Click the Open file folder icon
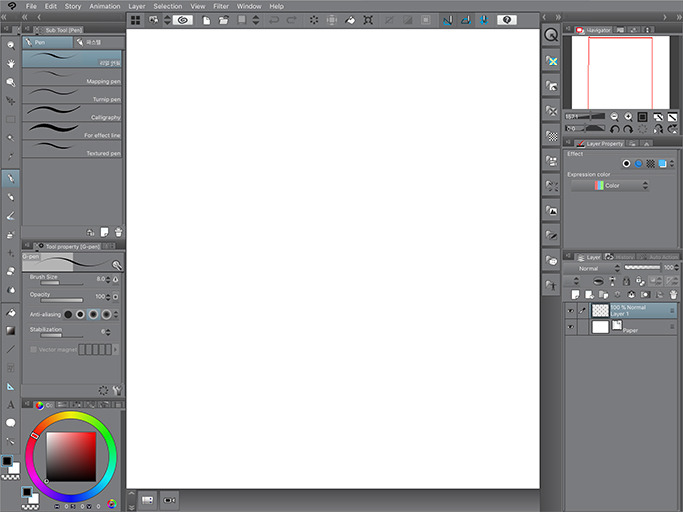 click(x=224, y=20)
